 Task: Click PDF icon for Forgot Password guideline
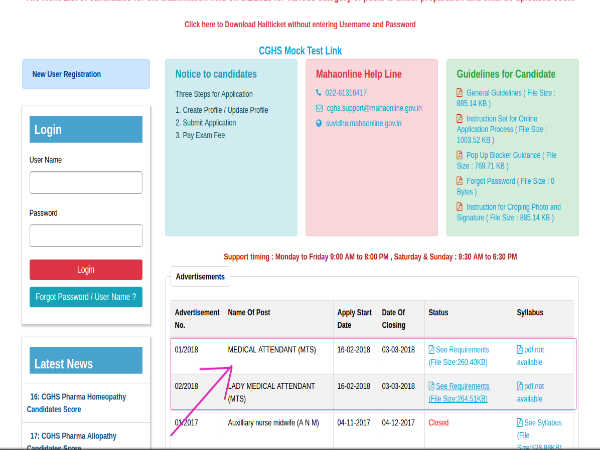coord(460,181)
